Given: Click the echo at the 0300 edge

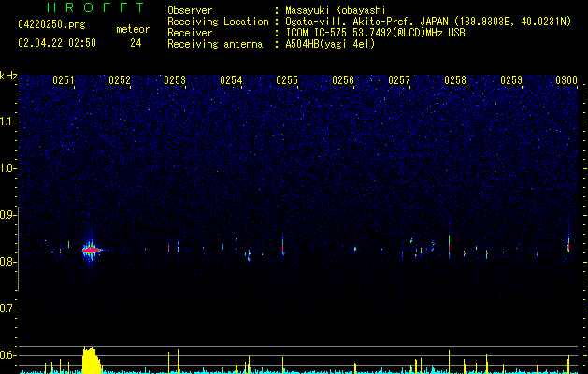Looking at the screenshot, I should pyautogui.click(x=567, y=246).
